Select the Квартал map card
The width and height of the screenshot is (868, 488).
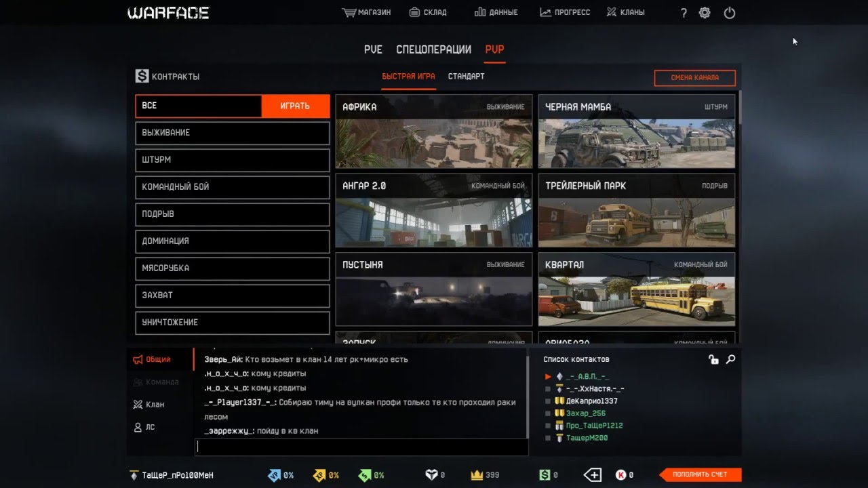637,289
